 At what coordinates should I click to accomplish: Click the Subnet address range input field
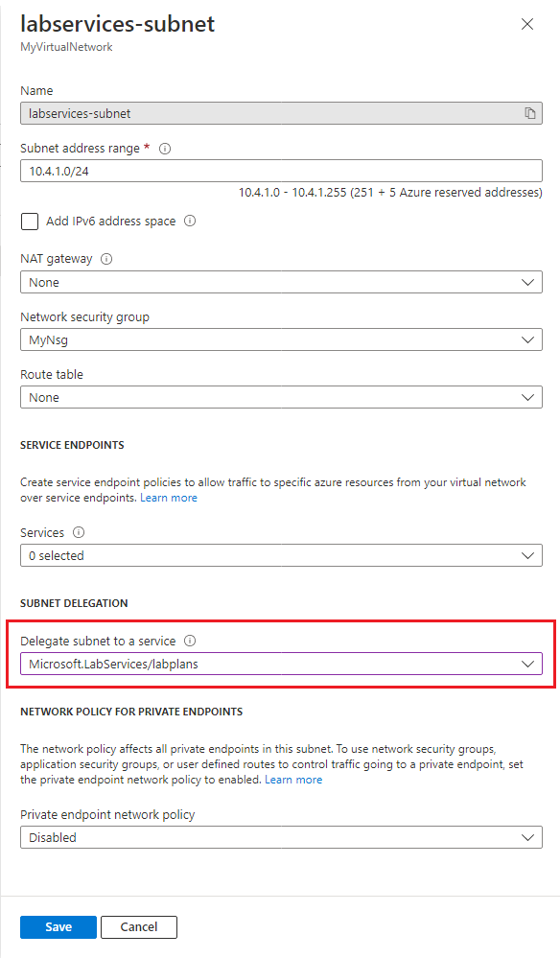tap(278, 170)
